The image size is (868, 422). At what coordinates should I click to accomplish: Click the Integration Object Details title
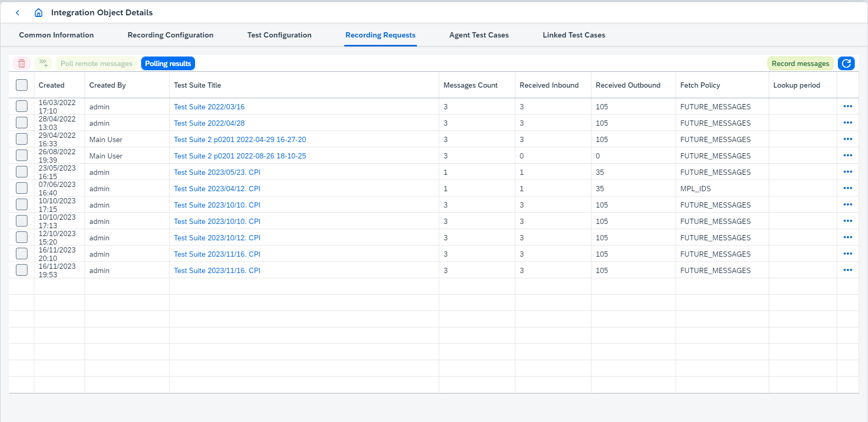102,13
